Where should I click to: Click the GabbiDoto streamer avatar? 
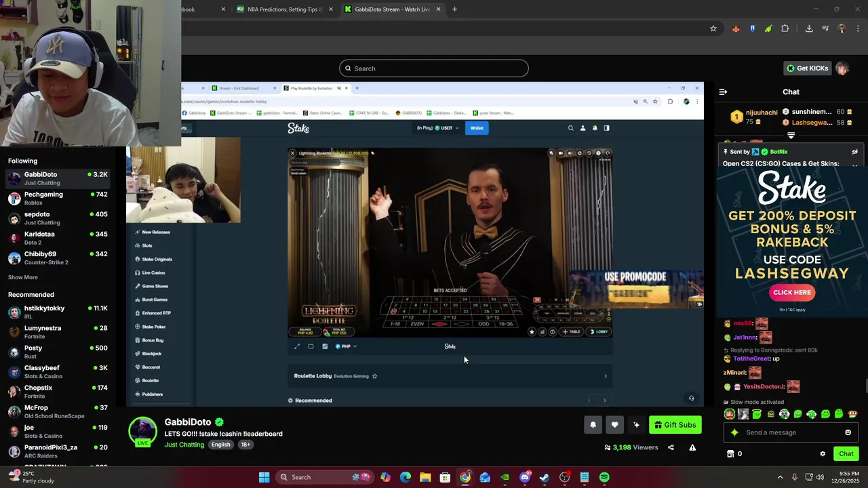click(x=142, y=432)
